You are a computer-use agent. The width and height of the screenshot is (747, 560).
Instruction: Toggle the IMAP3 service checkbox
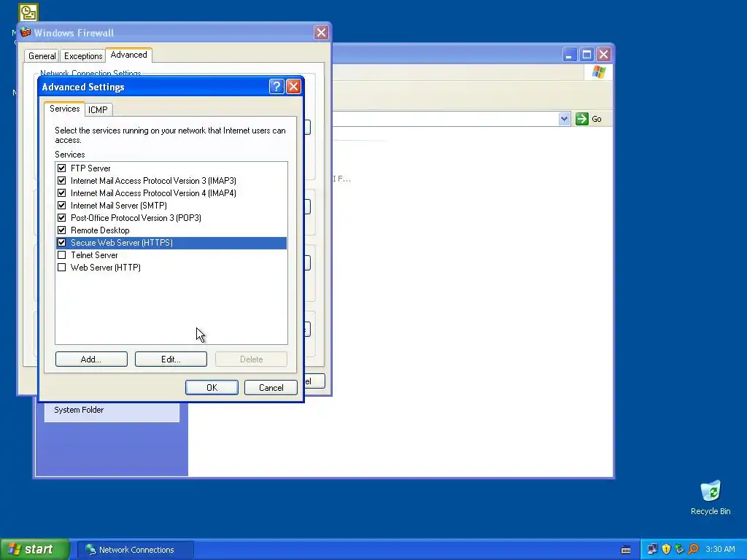(x=61, y=181)
